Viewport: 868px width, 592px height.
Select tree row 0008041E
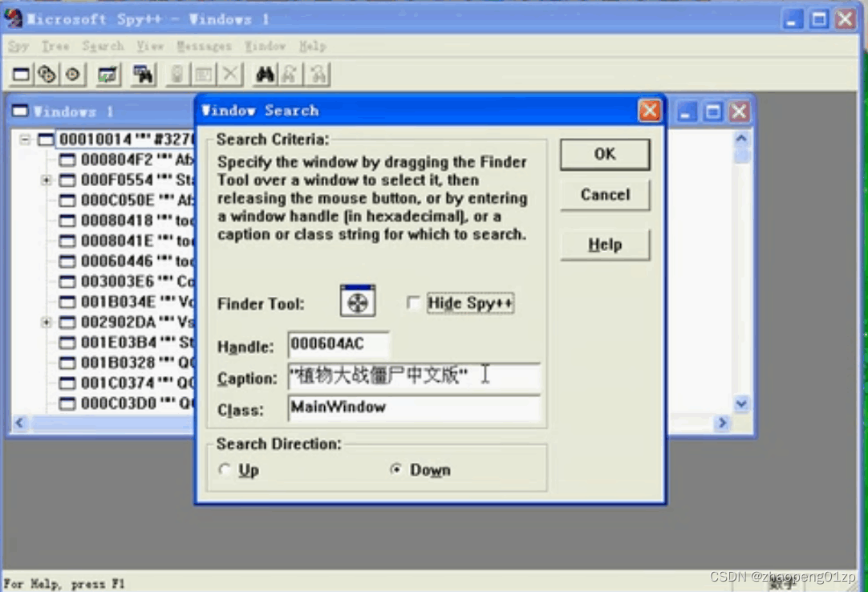coord(136,241)
